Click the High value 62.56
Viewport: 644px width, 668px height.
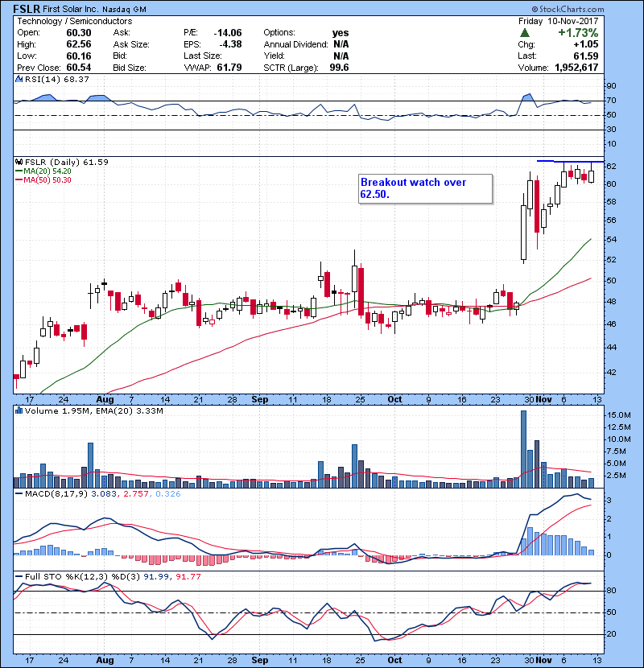(x=79, y=44)
